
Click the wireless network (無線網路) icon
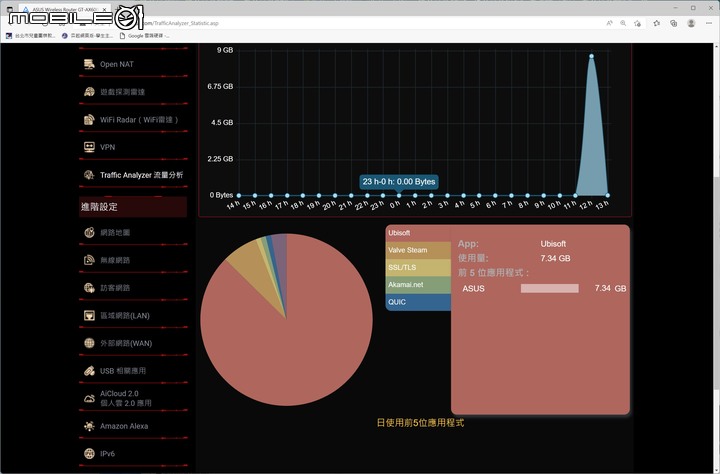pos(89,260)
